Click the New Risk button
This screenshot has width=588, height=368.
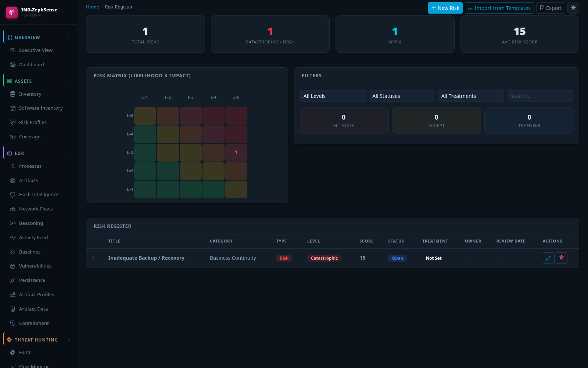(x=445, y=8)
